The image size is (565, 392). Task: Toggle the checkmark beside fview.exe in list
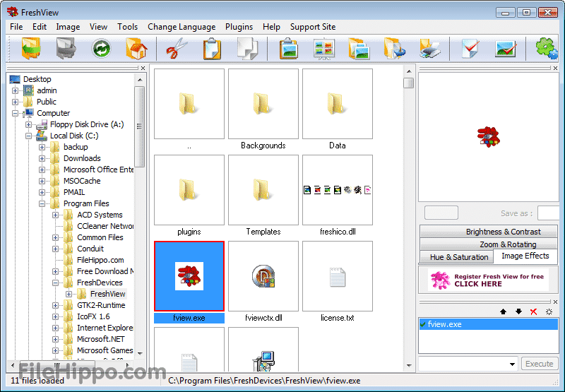pos(422,324)
